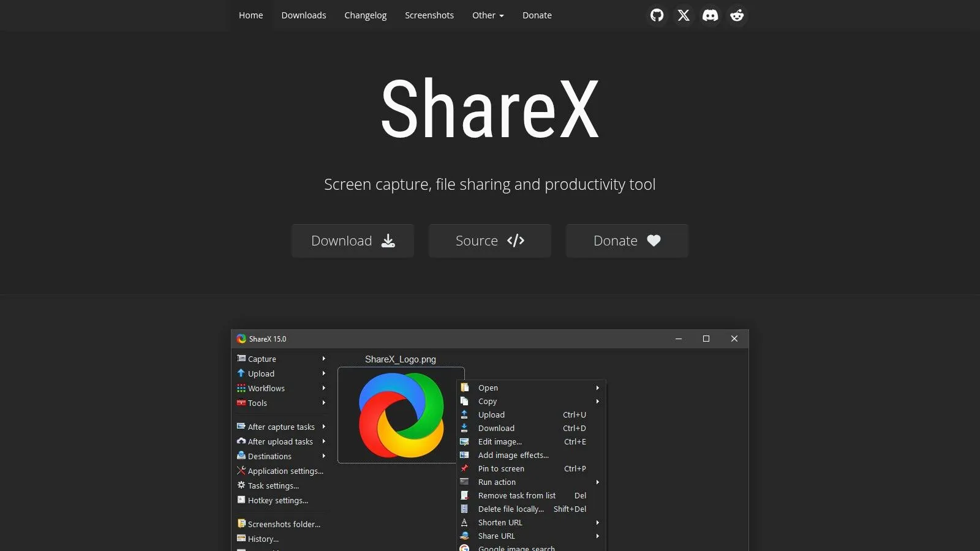Select the Capture camera icon in sidebar
Viewport: 980px width, 551px height.
[241, 359]
